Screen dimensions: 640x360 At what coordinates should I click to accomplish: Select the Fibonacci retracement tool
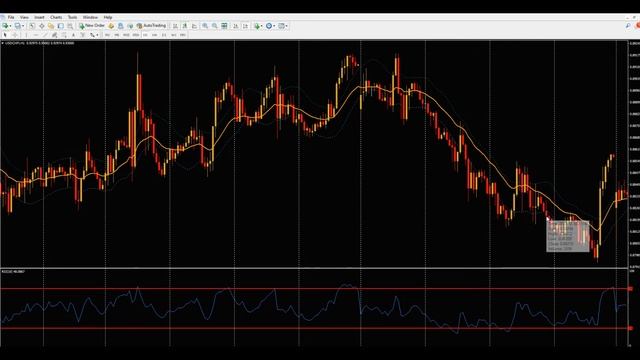pyautogui.click(x=64, y=35)
